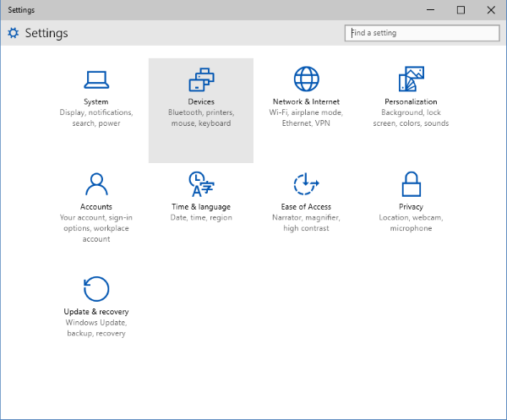Click the 'Time & language' label
Viewport: 507px width, 420px height.
201,207
